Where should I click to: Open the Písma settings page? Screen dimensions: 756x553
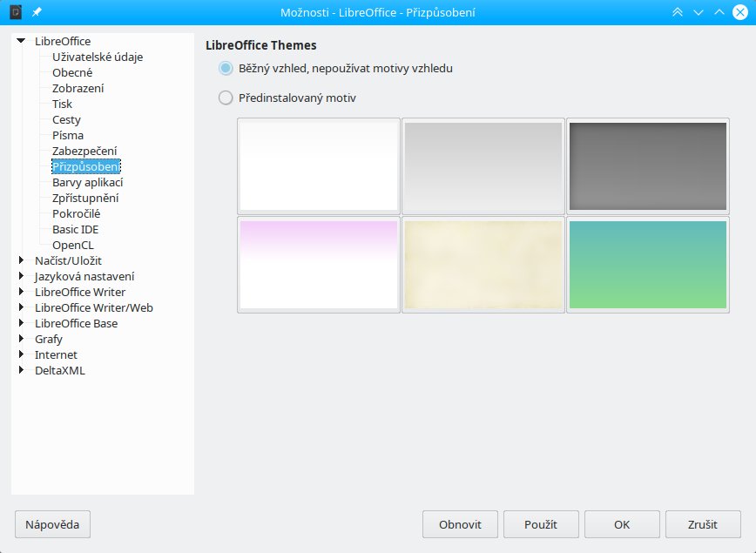tap(68, 135)
